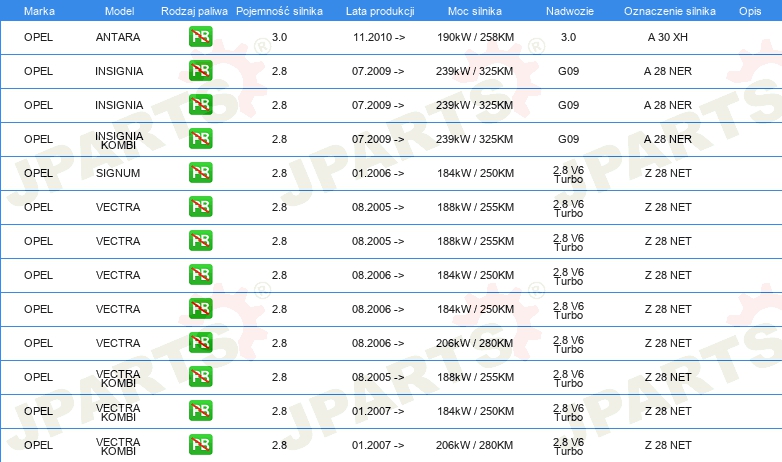Click the 2.8 capacity in the SIGNUM row
This screenshot has width=782, height=462.
[279, 173]
